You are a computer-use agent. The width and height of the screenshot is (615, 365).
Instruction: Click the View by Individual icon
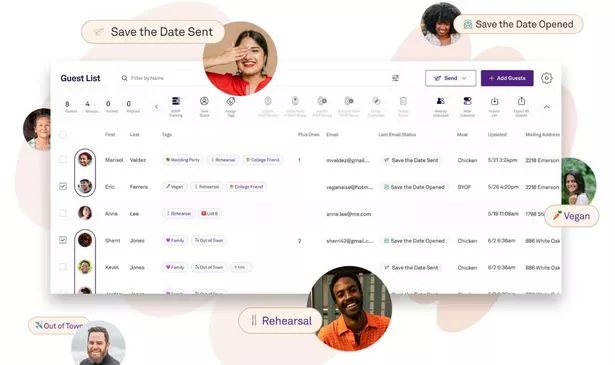(x=440, y=106)
